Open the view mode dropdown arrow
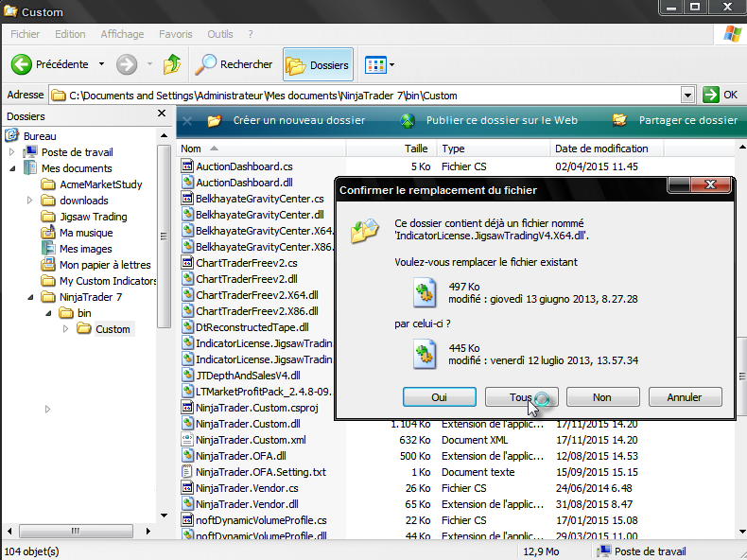747x560 pixels. coord(391,65)
